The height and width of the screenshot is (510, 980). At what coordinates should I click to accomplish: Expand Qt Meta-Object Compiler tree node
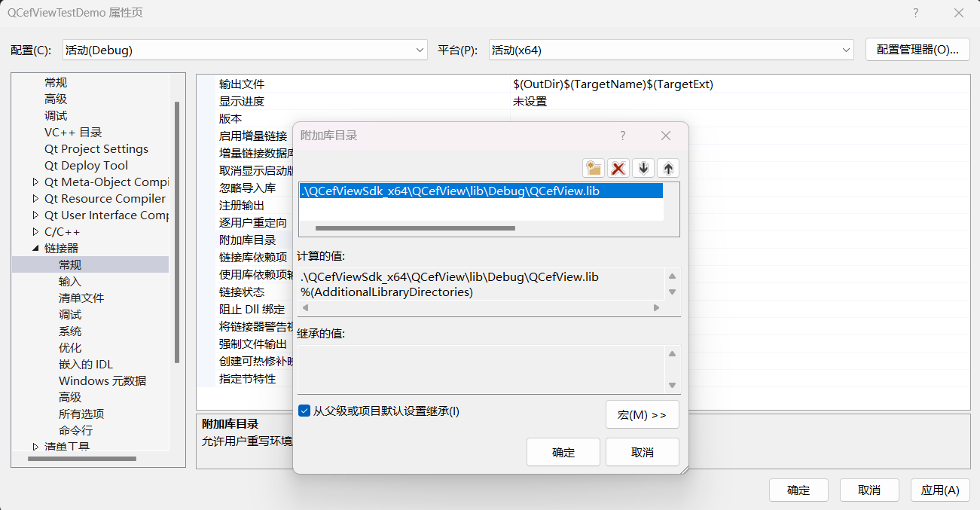click(35, 182)
